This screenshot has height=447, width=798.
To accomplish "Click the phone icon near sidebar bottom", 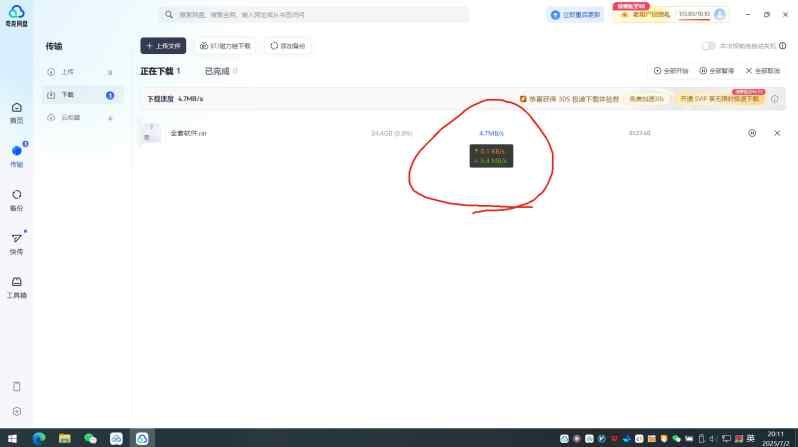I will [x=17, y=386].
